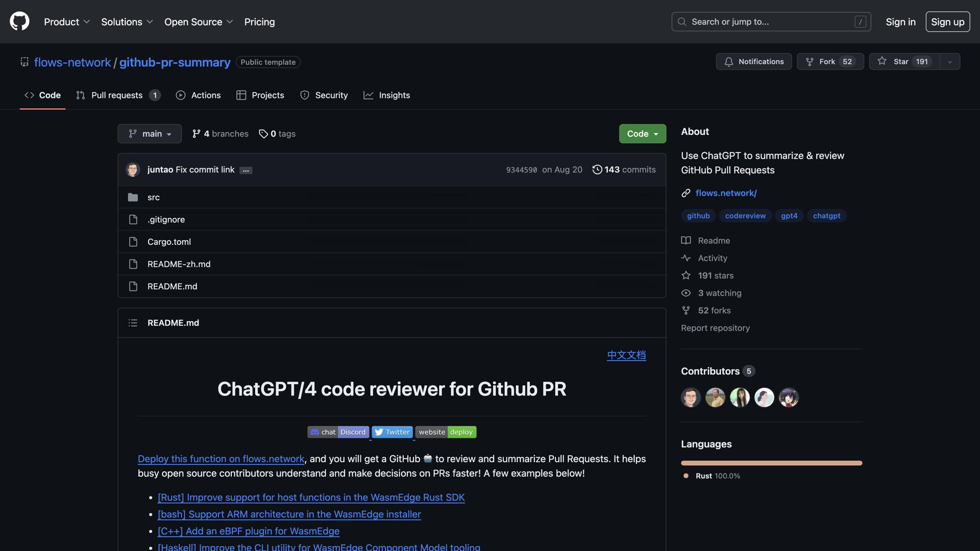Screen dimensions: 980x551
Task: Click the Sign up button
Action: click(947, 21)
